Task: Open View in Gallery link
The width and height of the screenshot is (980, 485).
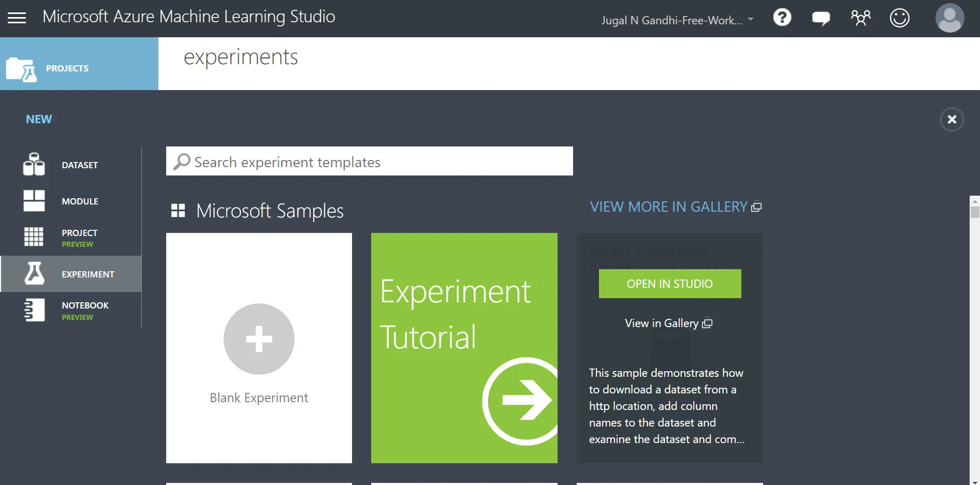Action: (669, 324)
